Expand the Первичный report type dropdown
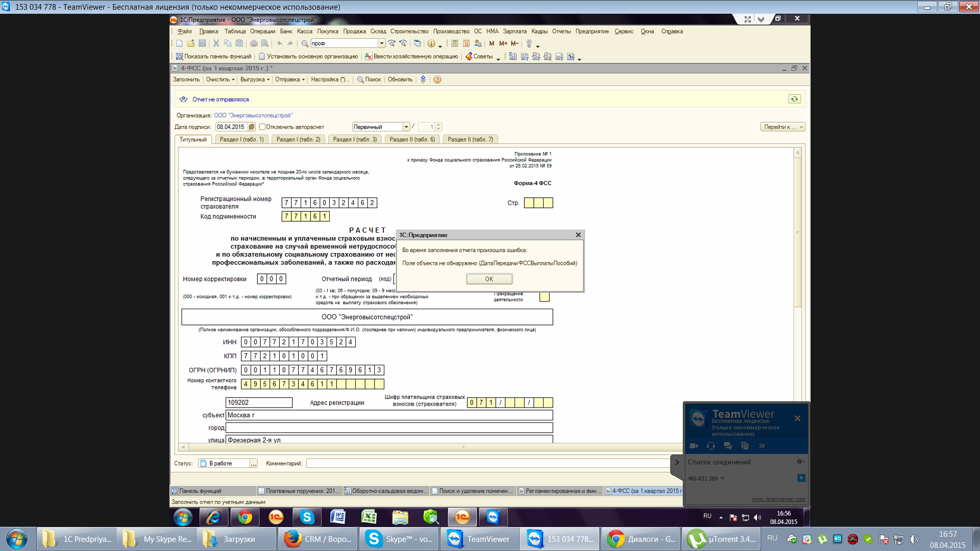 [406, 127]
